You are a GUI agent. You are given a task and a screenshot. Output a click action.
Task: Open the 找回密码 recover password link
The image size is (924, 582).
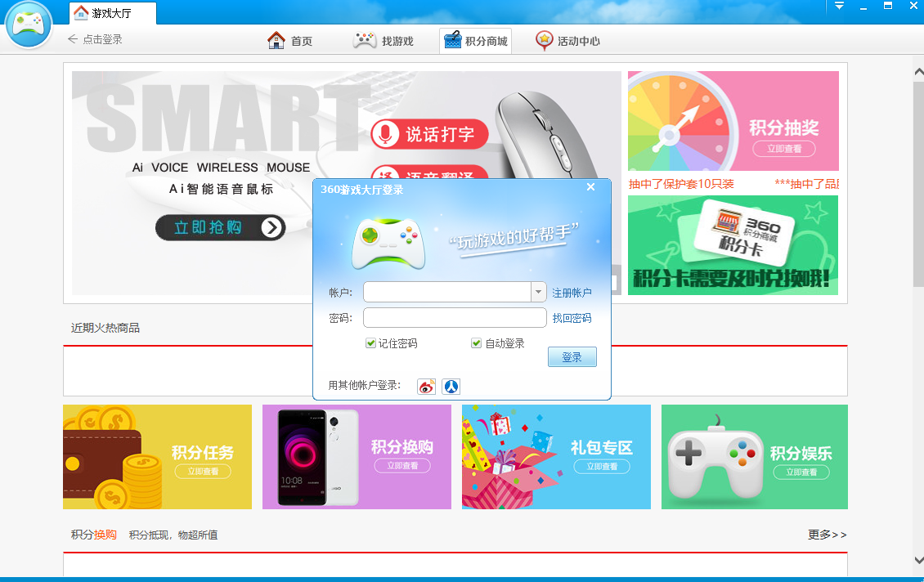572,318
